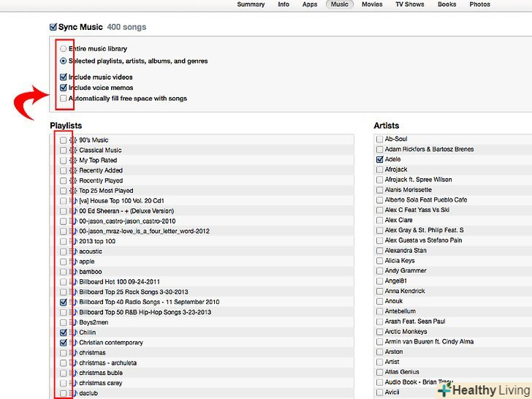Click the playlist note icon beside bamboo
This screenshot has height=399, width=532.
(73, 272)
